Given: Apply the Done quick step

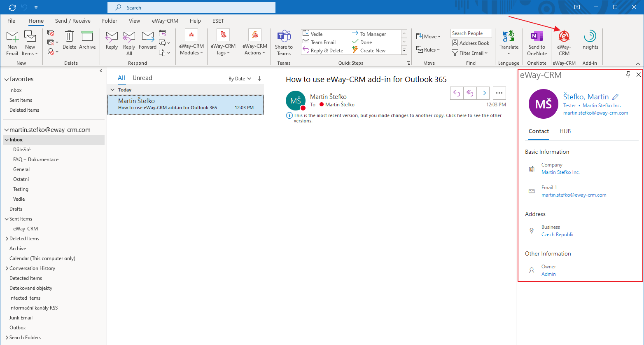Looking at the screenshot, I should click(362, 42).
